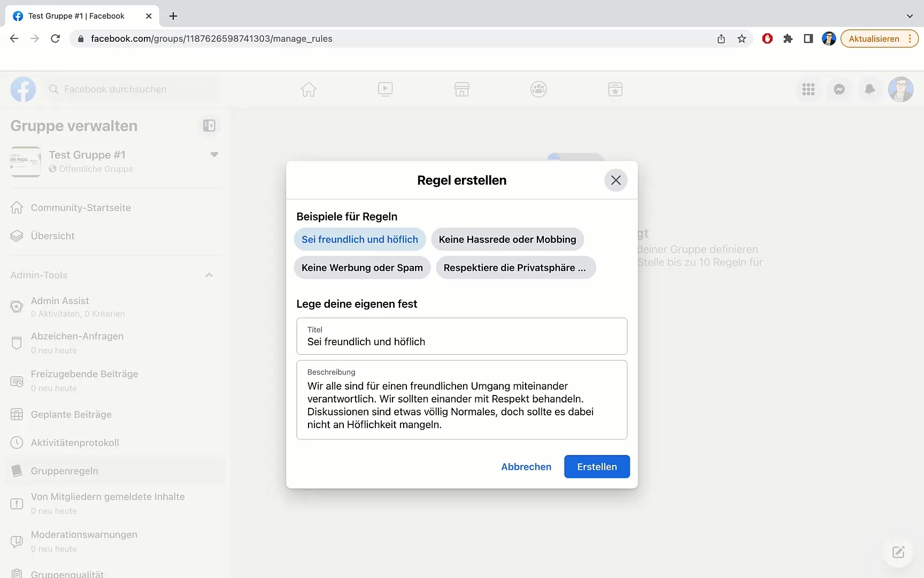Open the Marketplace icon
This screenshot has width=924, height=578.
click(462, 89)
